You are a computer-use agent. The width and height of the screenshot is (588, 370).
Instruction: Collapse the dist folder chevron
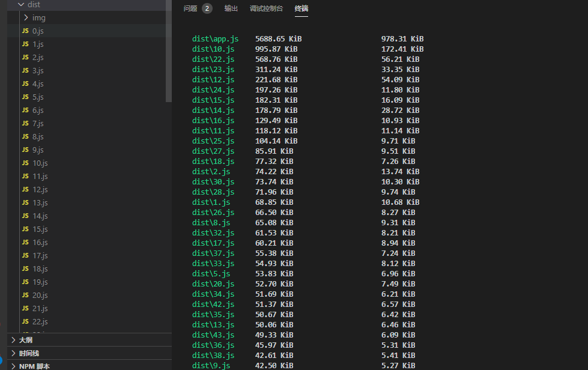(21, 4)
